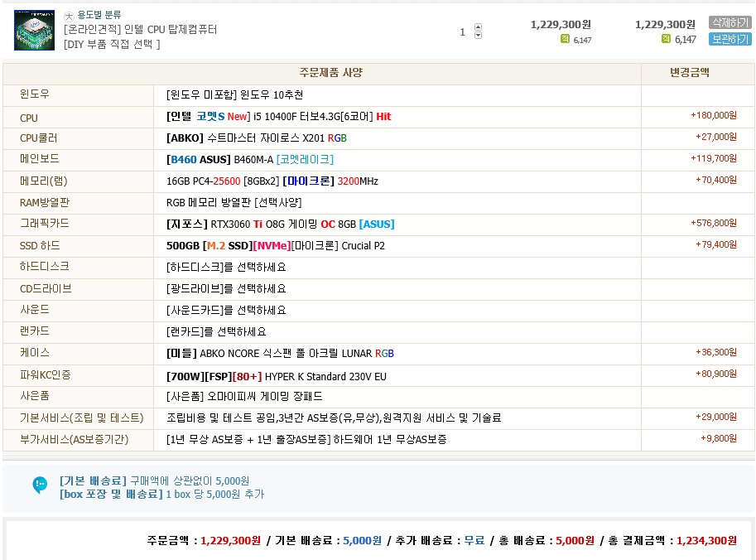Click the points icon under total price
The width and height of the screenshot is (756, 560).
666,39
